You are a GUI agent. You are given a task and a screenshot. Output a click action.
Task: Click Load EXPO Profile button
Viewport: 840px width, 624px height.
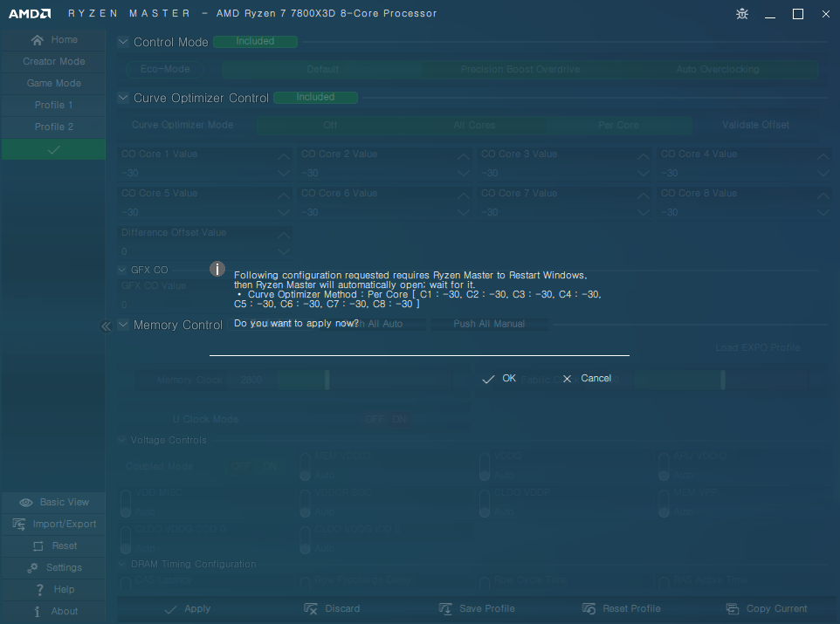(x=758, y=347)
